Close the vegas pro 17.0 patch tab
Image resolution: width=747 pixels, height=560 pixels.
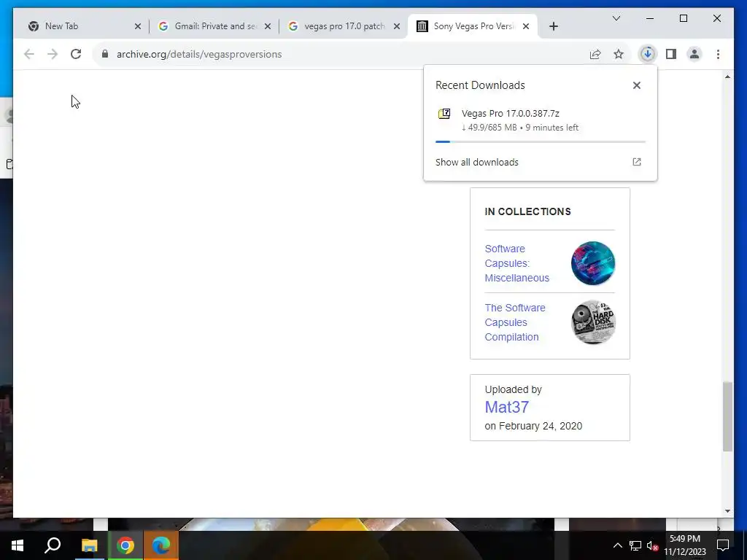tap(397, 26)
